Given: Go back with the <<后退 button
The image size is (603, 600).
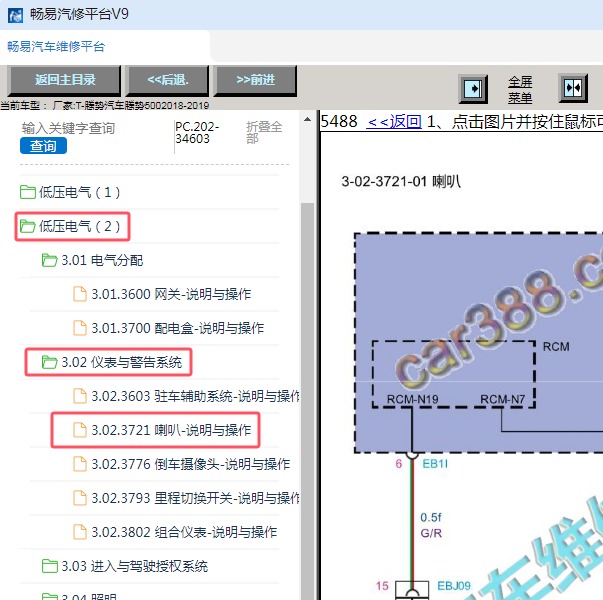Looking at the screenshot, I should tap(168, 80).
